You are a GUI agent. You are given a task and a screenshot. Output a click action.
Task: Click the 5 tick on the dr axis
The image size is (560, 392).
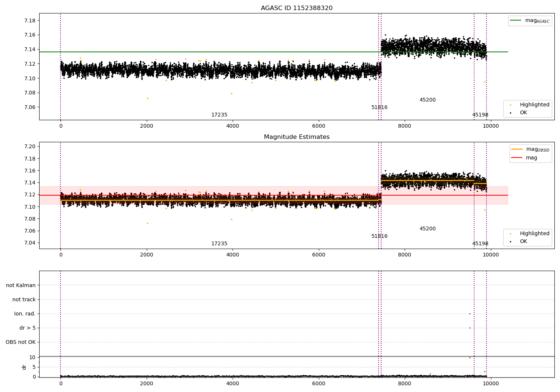34,367
